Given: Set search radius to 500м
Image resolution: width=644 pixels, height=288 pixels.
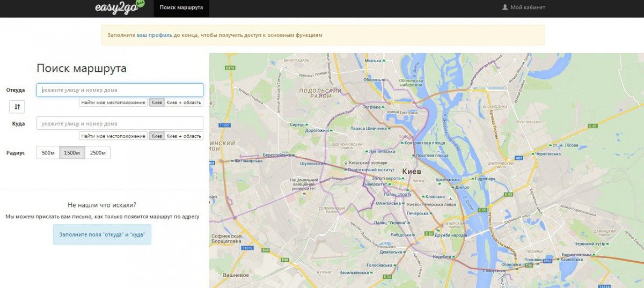Looking at the screenshot, I should pos(48,153).
